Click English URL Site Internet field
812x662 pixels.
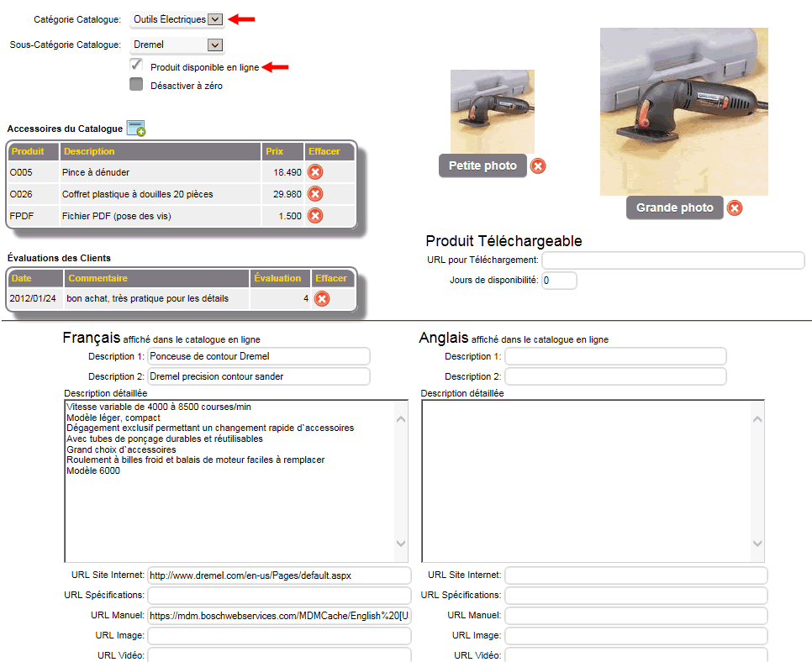636,575
